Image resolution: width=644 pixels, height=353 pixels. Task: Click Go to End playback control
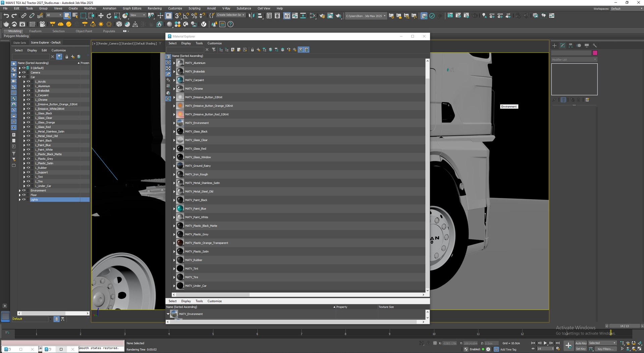[557, 343]
